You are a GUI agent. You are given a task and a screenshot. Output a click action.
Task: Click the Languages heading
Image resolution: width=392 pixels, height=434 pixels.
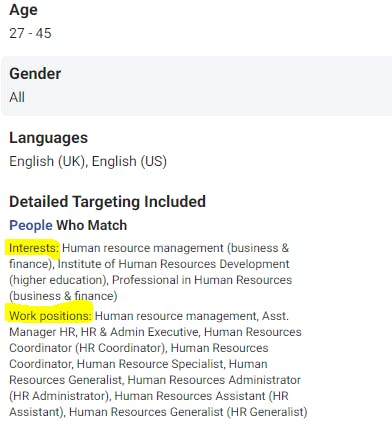click(x=48, y=138)
